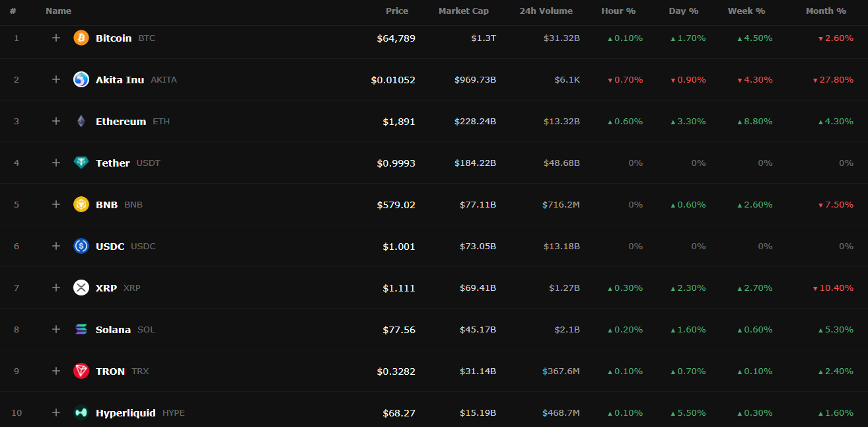The height and width of the screenshot is (427, 868).
Task: Click Solana's month change 5.30%
Action: click(x=836, y=330)
